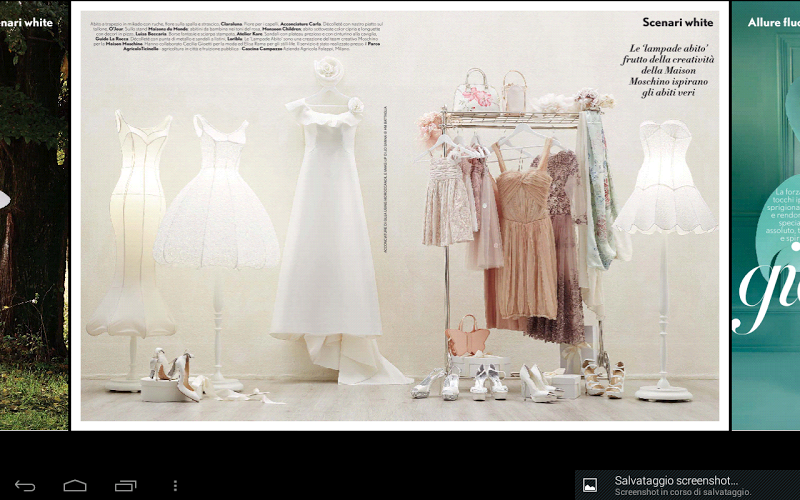This screenshot has width=800, height=500.
Task: Tap the floral handbag atop the clothing rack
Action: point(476,92)
